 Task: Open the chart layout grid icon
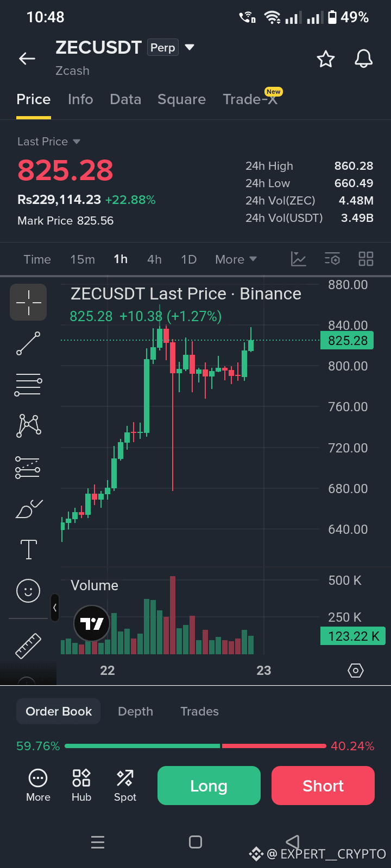366,259
